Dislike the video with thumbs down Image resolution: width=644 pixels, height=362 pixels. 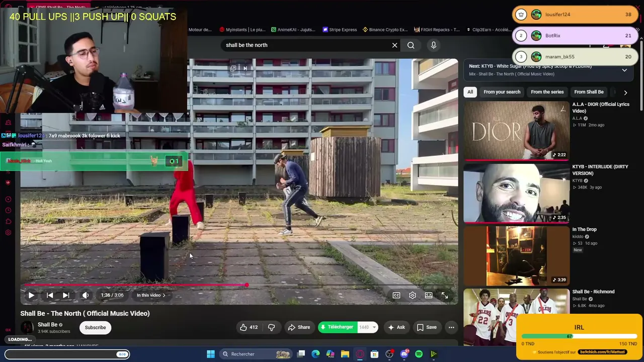[271, 327]
